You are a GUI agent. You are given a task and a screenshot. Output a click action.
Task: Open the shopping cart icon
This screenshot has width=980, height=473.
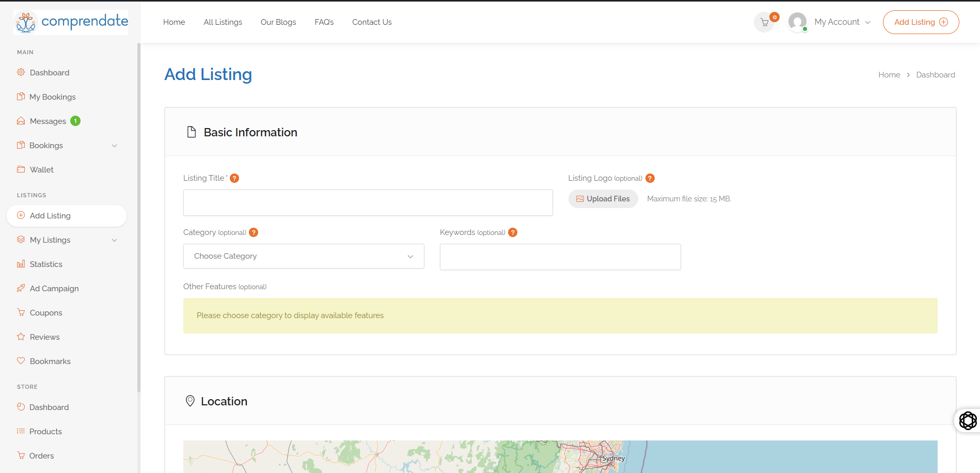pyautogui.click(x=764, y=22)
